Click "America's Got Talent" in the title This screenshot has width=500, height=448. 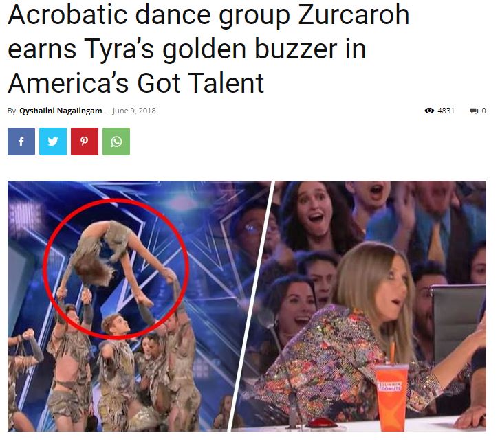point(136,83)
